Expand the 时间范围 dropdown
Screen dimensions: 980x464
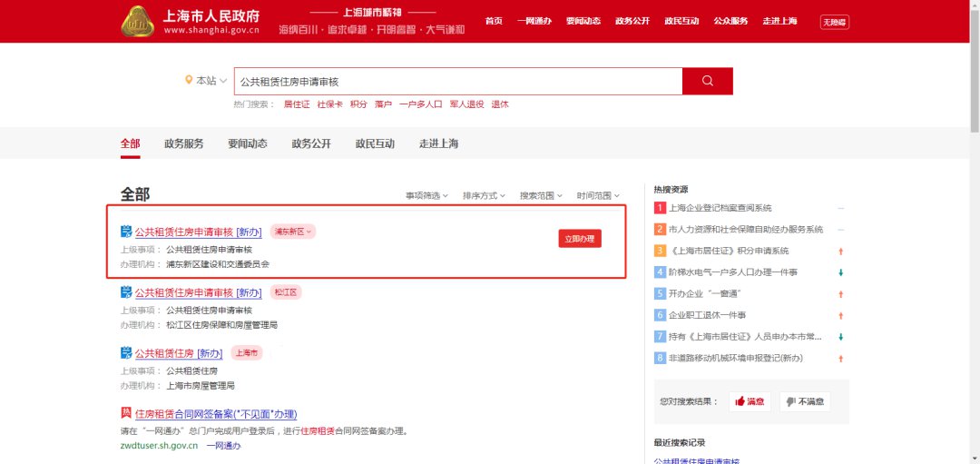598,195
